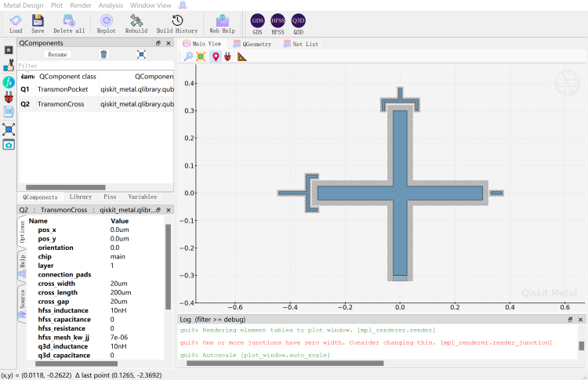Switch to the Library tab
The height and width of the screenshot is (380, 588).
pyautogui.click(x=81, y=197)
